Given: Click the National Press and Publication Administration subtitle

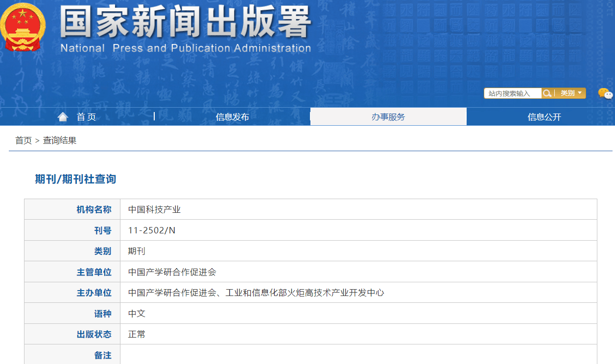Looking at the screenshot, I should 186,48.
